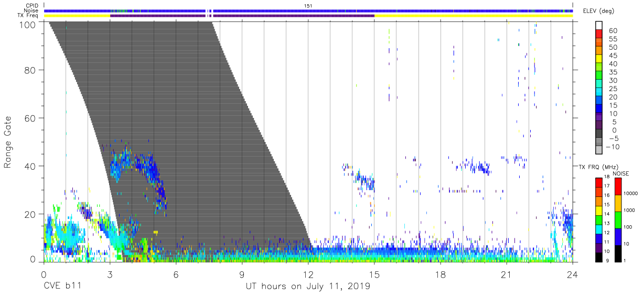Click the dark gray 0 to −5 ELEV color bar segment

pos(599,134)
